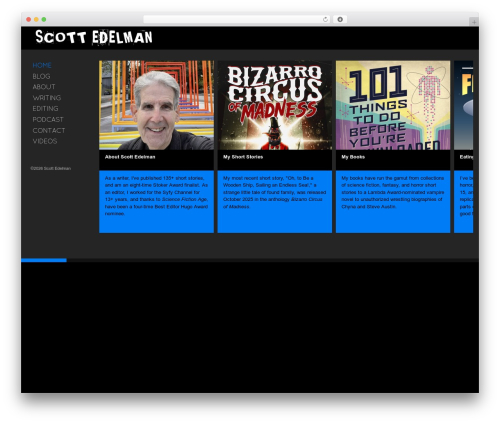Open the WRITING section
The image size is (500, 423).
click(x=47, y=98)
